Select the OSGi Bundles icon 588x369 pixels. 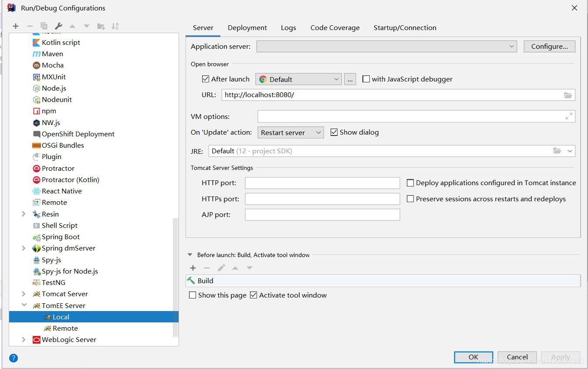[37, 146]
